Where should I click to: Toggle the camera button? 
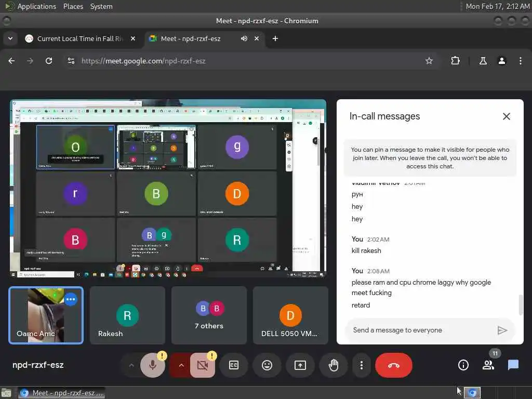(203, 365)
